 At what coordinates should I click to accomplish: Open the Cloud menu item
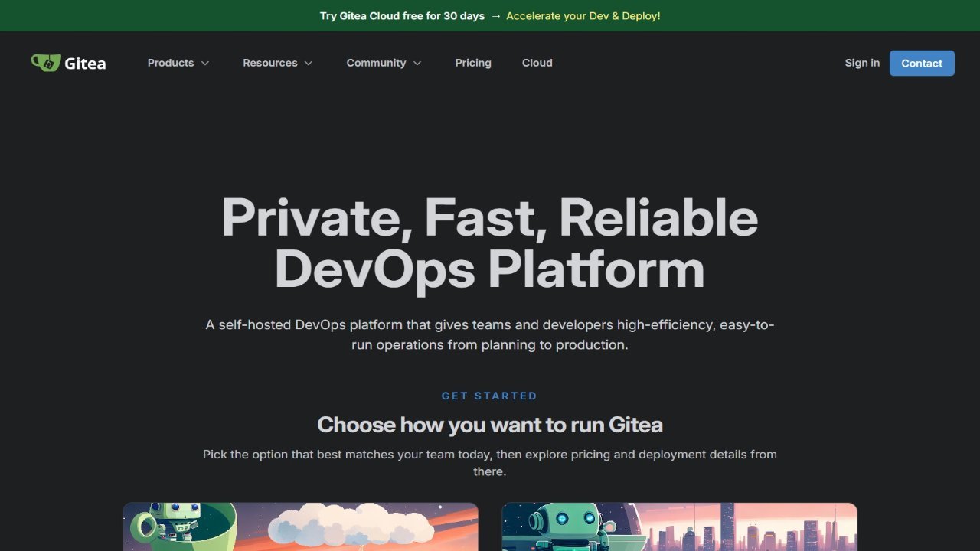(x=537, y=63)
